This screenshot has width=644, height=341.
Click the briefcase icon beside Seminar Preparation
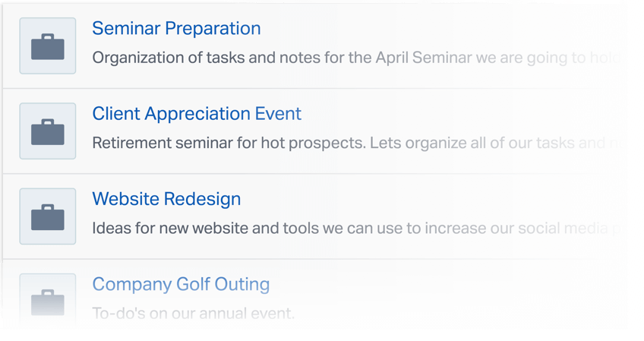(48, 47)
